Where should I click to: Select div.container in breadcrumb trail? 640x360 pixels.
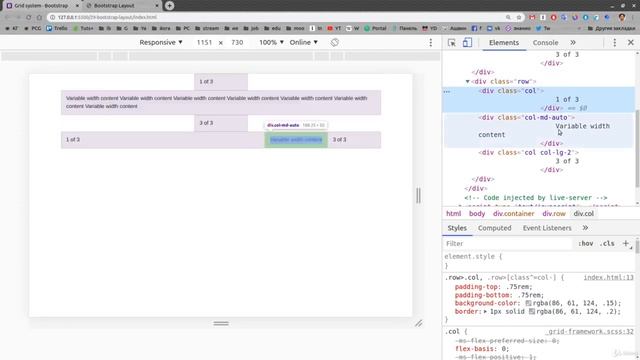click(x=513, y=213)
